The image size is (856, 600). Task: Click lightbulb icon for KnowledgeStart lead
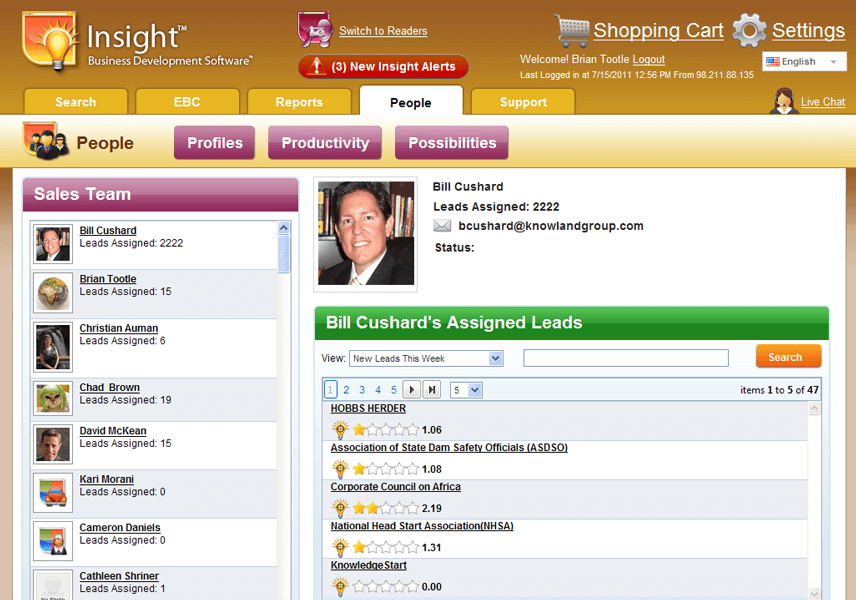coord(340,587)
